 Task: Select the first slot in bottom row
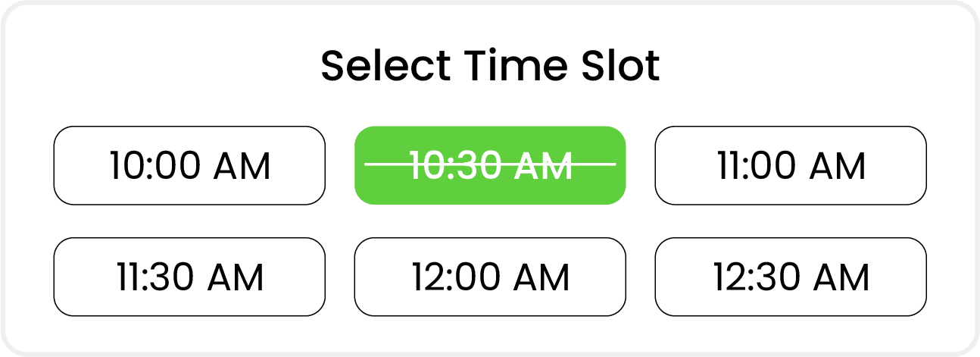click(x=189, y=277)
